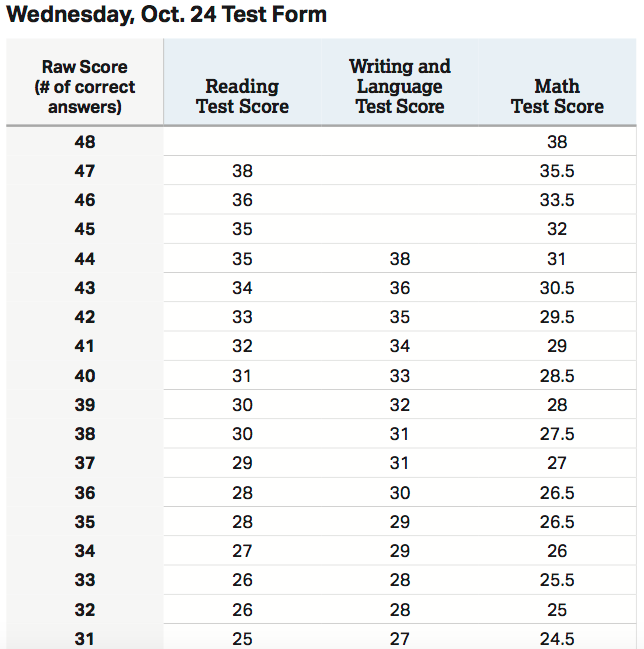Click the Raw Score column header
The height and width of the screenshot is (649, 644).
click(84, 87)
